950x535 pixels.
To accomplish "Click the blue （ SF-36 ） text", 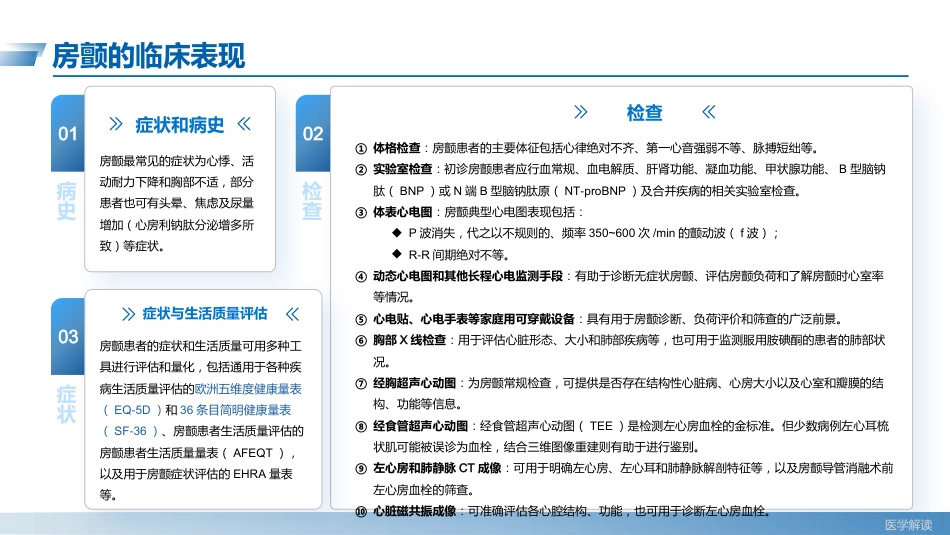I will (130, 431).
